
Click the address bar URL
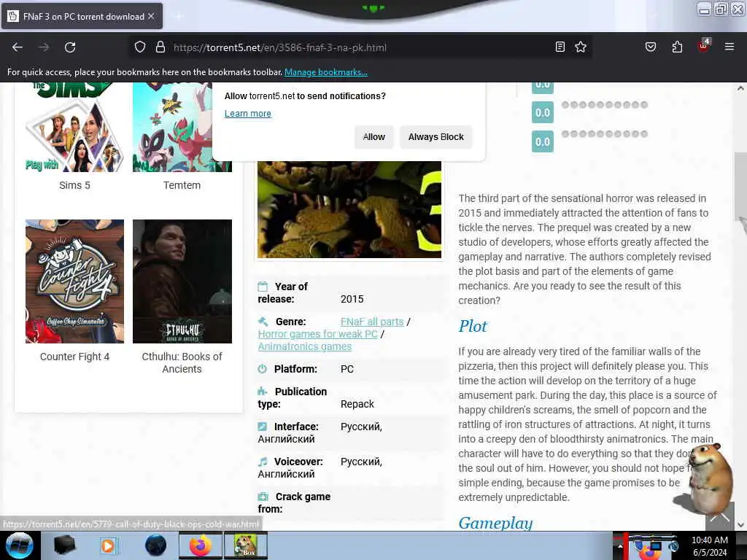pos(279,47)
